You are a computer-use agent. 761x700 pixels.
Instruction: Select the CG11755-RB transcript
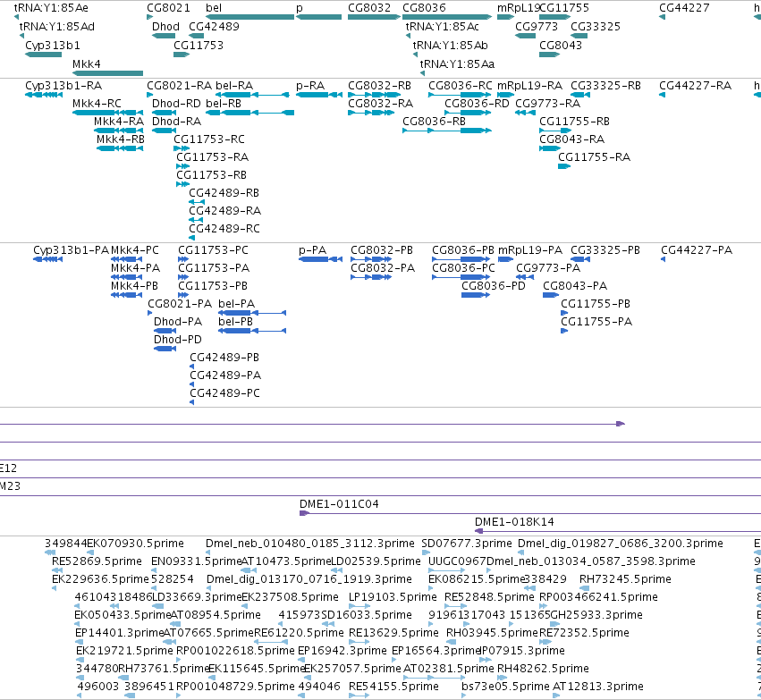[x=555, y=131]
